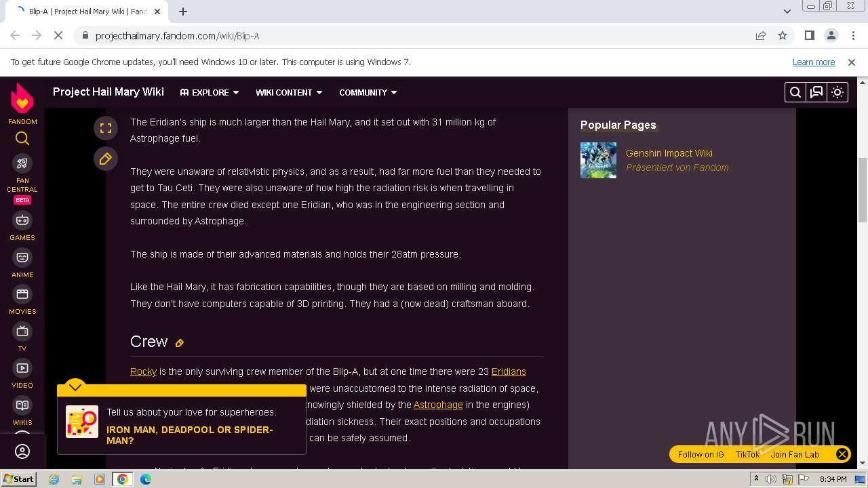Open the TV sidebar icon

(x=22, y=331)
